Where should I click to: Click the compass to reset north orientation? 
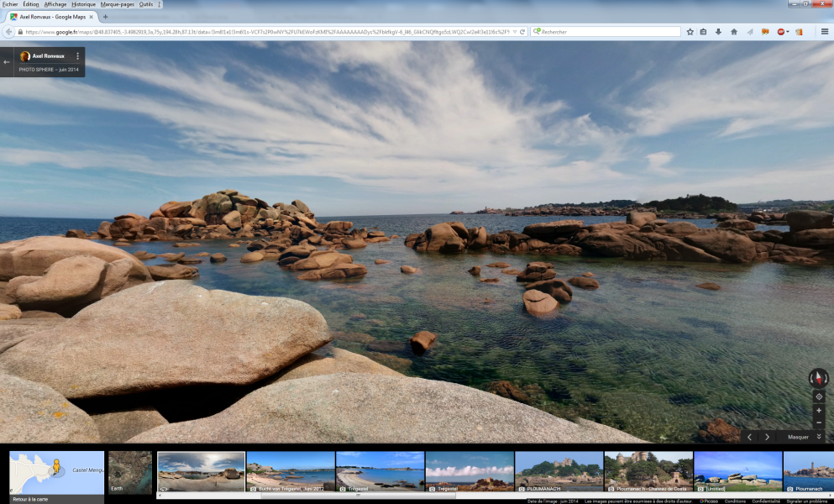(819, 378)
